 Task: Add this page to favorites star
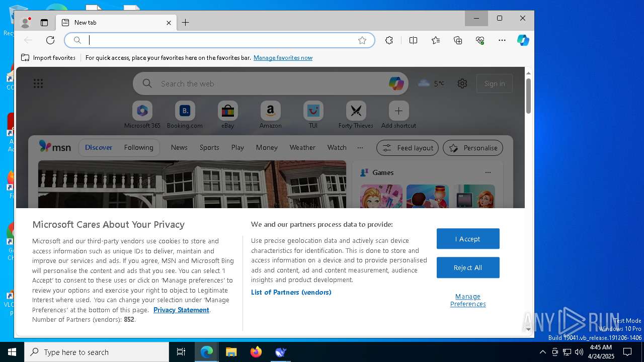click(x=362, y=40)
